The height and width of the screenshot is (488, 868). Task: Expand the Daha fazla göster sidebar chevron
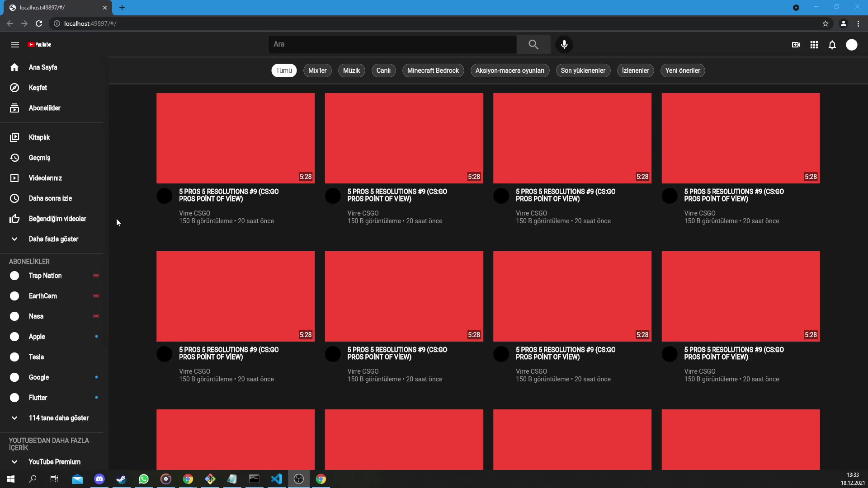pyautogui.click(x=14, y=239)
